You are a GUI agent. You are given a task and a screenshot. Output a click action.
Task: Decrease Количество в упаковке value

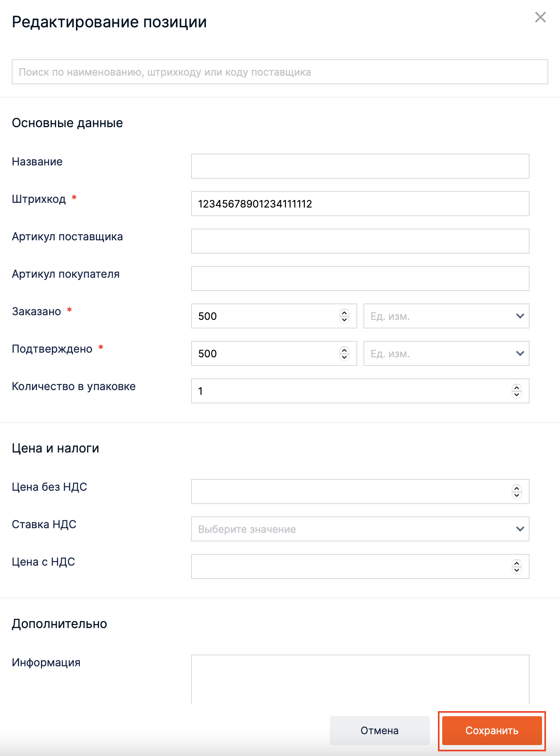click(517, 394)
